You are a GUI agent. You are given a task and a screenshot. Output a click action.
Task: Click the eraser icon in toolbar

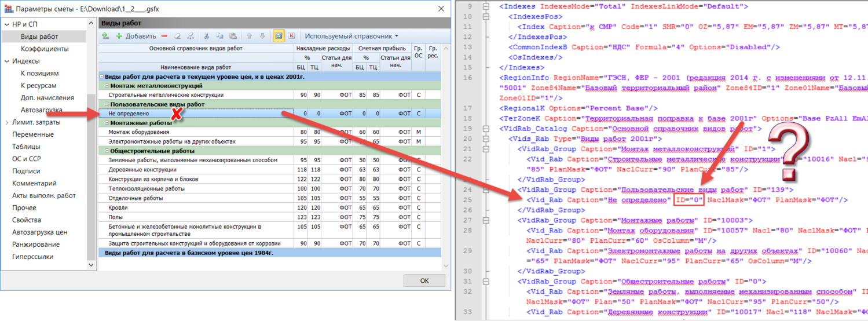177,36
